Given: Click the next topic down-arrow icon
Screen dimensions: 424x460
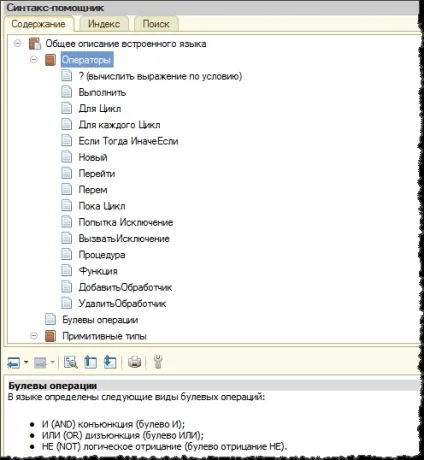Looking at the screenshot, I should tap(110, 362).
